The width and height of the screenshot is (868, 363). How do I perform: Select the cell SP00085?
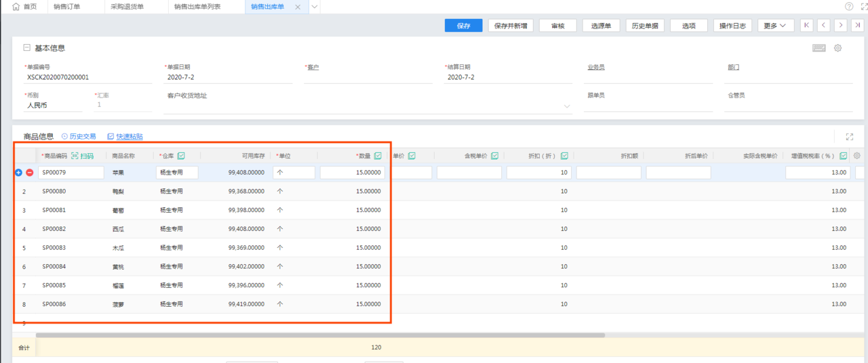tap(54, 285)
